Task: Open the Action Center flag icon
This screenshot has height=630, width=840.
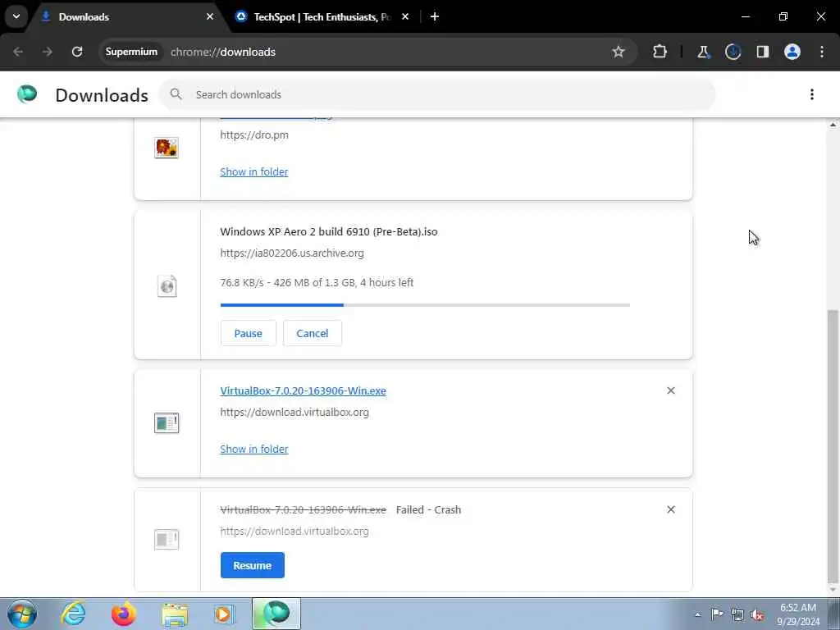Action: click(717, 614)
